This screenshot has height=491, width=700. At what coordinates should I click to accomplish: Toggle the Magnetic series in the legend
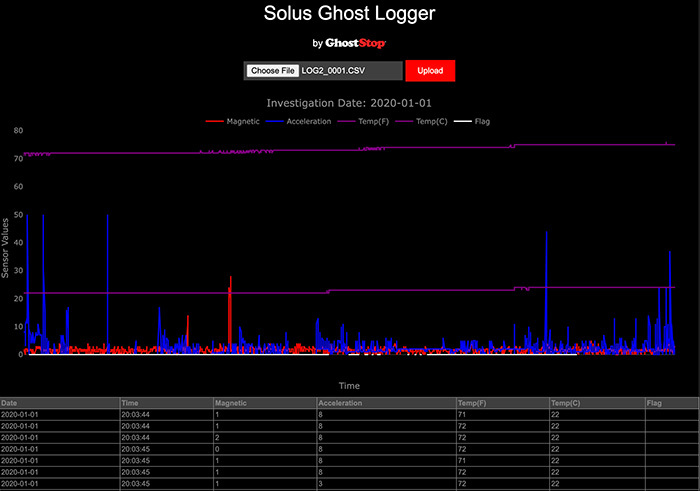(233, 121)
